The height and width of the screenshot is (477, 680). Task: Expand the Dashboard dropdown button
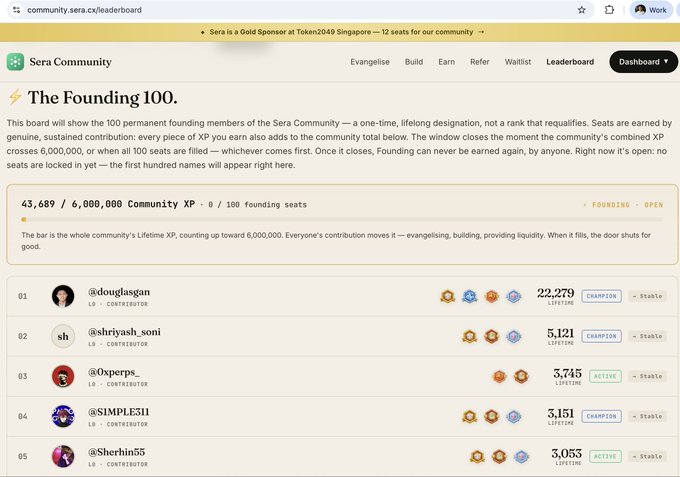coord(644,62)
